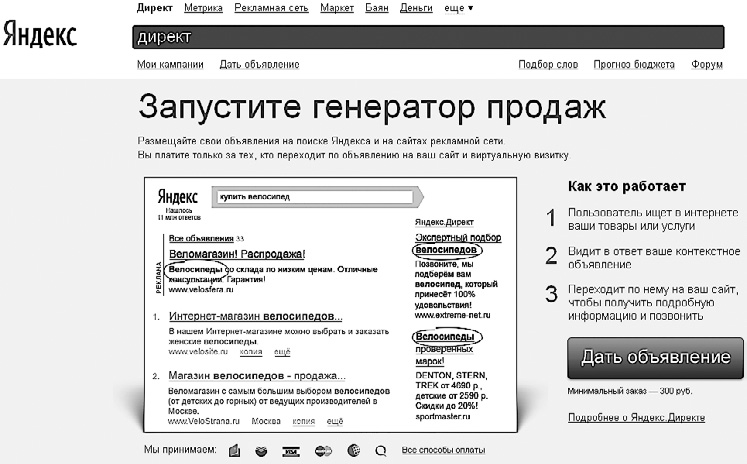
Task: Click the 'Мы принимаем:' label
Action: pyautogui.click(x=180, y=450)
